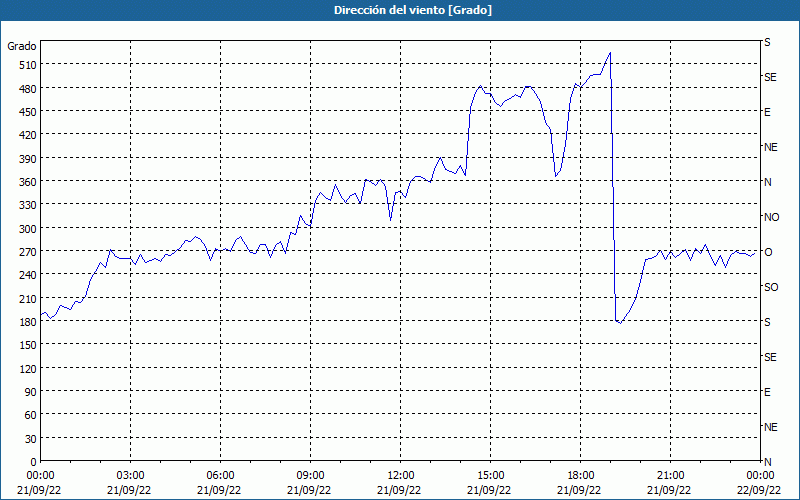The image size is (800, 500).
Task: Select the 15:00 time axis label
Action: (x=490, y=476)
